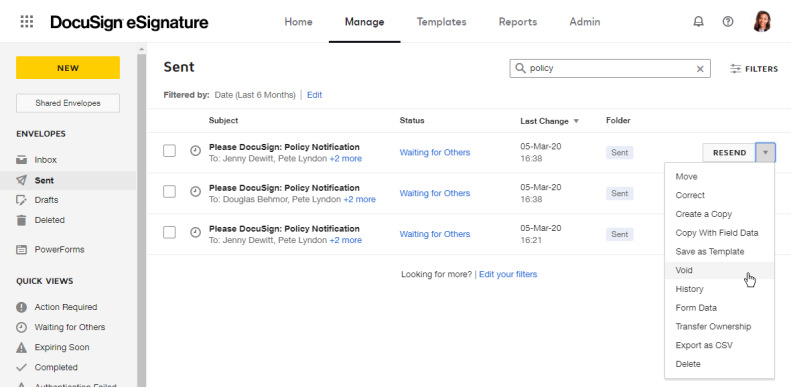This screenshot has height=387, width=791.
Task: Sort by Last Change column arrow
Action: pyautogui.click(x=576, y=121)
